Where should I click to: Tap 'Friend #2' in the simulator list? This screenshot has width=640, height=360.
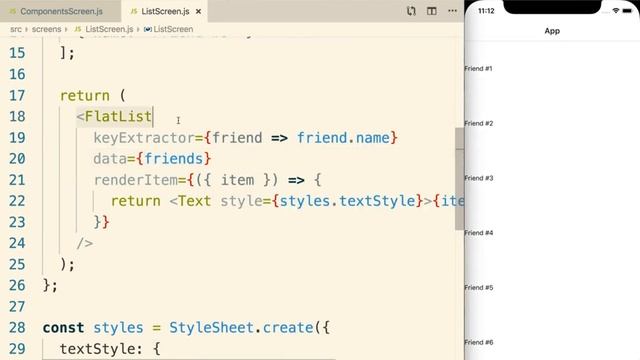click(x=479, y=123)
